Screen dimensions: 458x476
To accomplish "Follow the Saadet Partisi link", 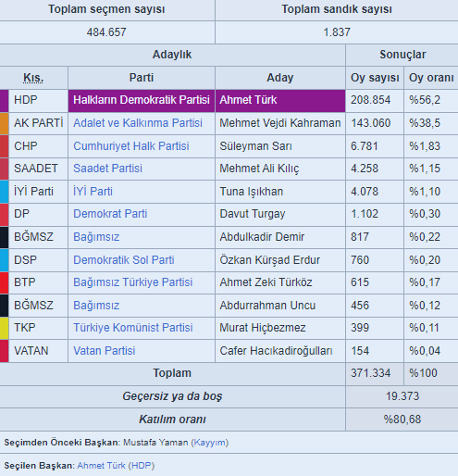I will coord(107,169).
